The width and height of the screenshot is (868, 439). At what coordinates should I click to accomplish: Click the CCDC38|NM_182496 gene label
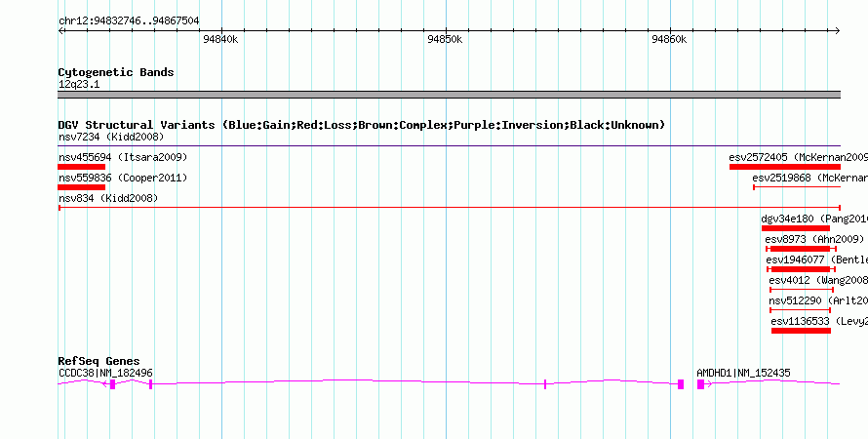pyautogui.click(x=105, y=373)
